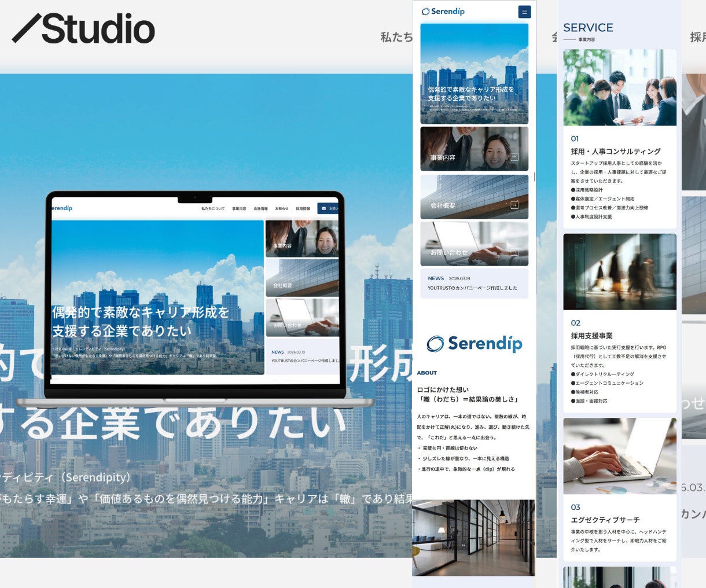706x588 pixels.
Task: Click the laptop hero headline 偶発的で素敵なキャリア形成を
Action: [x=141, y=313]
